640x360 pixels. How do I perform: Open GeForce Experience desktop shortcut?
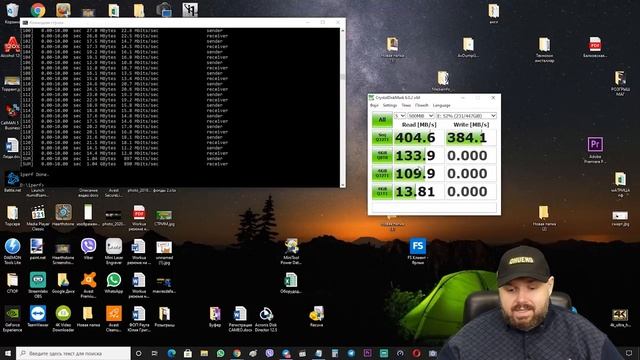[12, 318]
